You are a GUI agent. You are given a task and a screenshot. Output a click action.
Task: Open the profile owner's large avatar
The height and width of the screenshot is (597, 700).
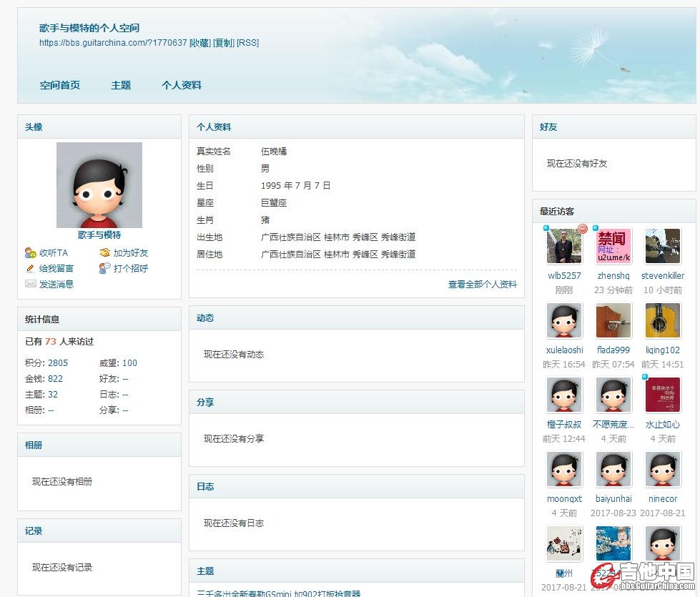coord(99,184)
